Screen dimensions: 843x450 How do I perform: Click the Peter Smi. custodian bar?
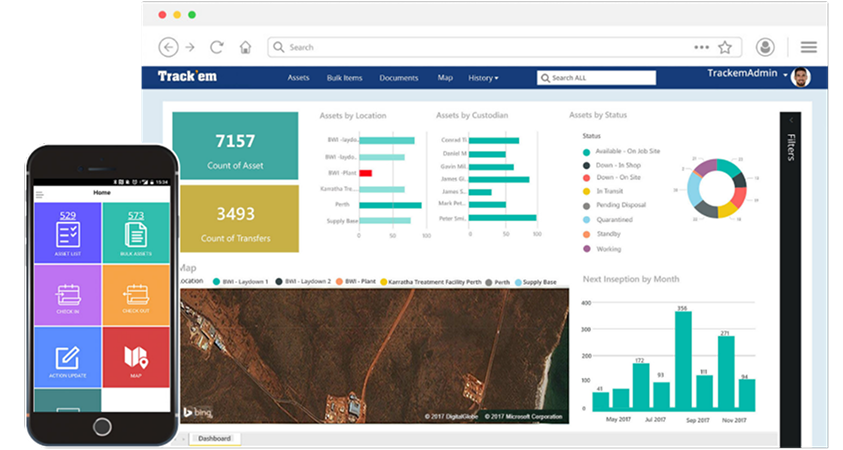click(503, 218)
